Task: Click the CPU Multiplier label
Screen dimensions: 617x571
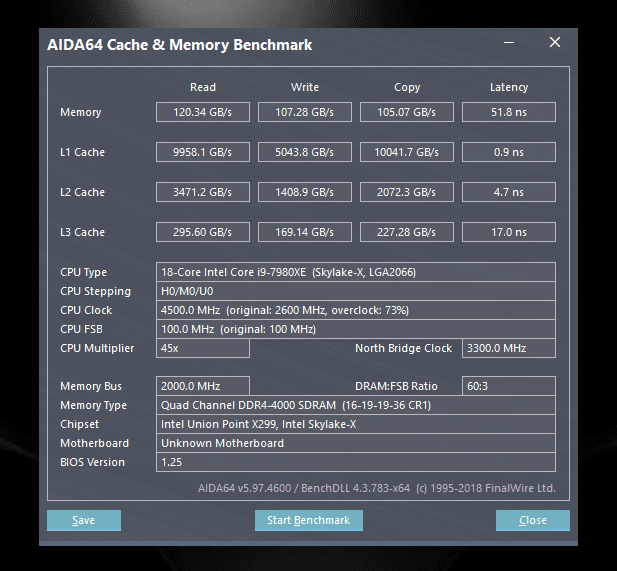Action: (97, 348)
